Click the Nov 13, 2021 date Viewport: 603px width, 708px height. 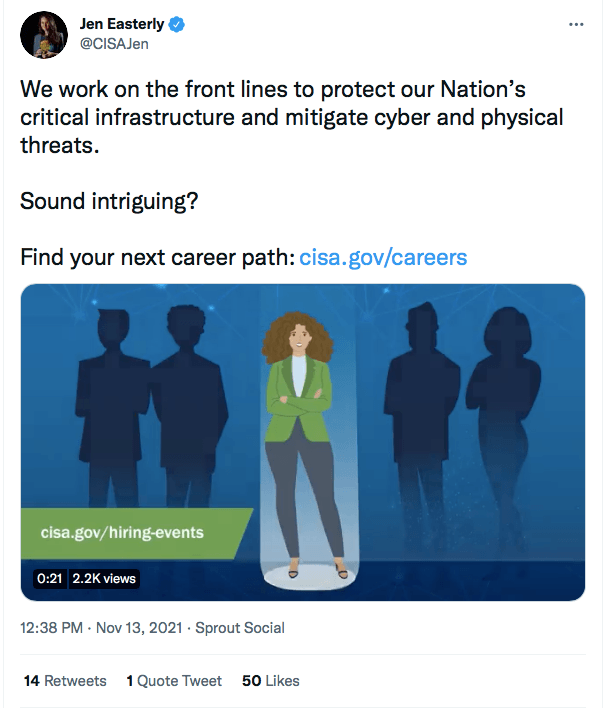point(139,628)
